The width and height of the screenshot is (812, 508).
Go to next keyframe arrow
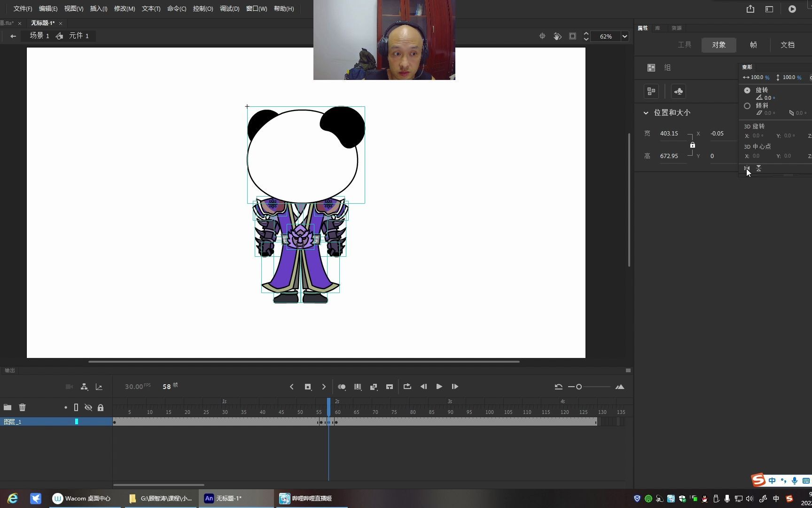pyautogui.click(x=324, y=387)
